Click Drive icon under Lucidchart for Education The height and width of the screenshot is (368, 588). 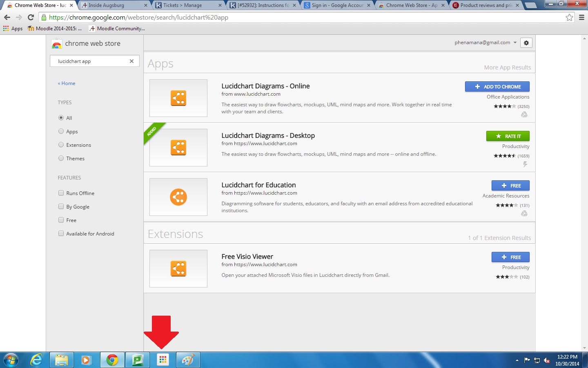[x=524, y=214]
